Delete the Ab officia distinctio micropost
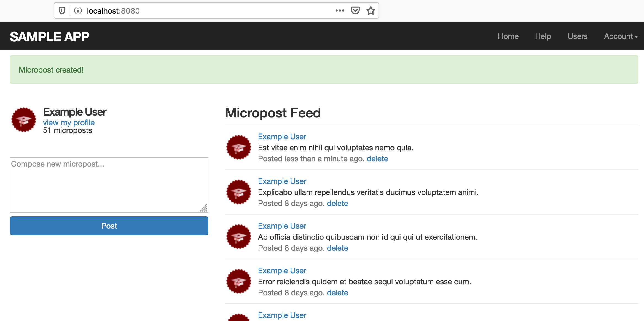The height and width of the screenshot is (321, 644). [337, 248]
